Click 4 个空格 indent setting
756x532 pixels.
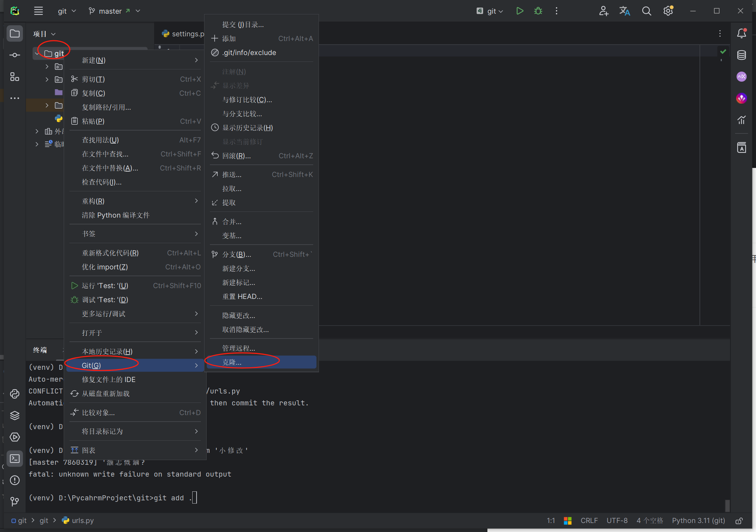coord(650,520)
